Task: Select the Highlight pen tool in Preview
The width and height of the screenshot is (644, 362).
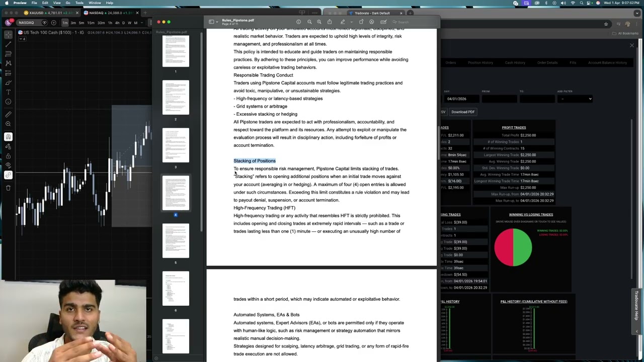Action: pos(343,22)
